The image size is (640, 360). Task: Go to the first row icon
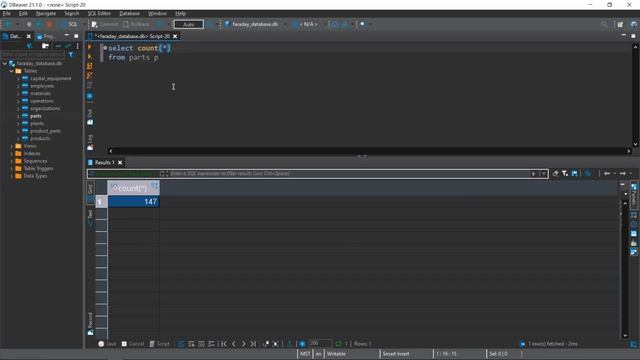224,344
